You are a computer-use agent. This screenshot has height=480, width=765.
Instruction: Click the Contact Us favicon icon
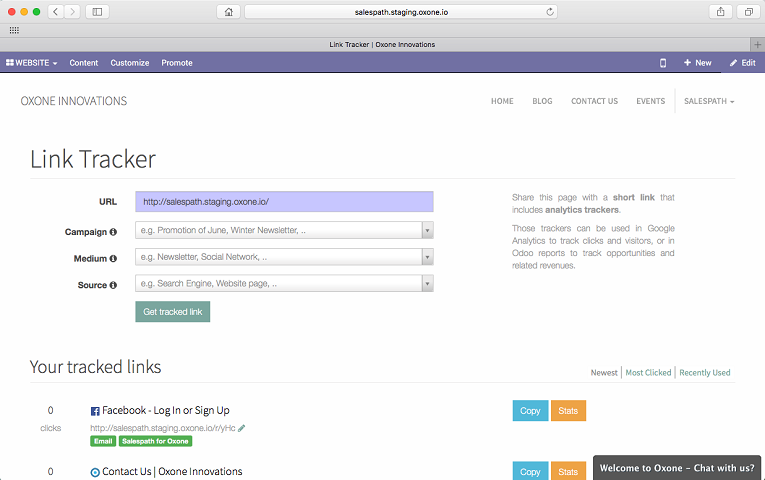pyautogui.click(x=95, y=472)
